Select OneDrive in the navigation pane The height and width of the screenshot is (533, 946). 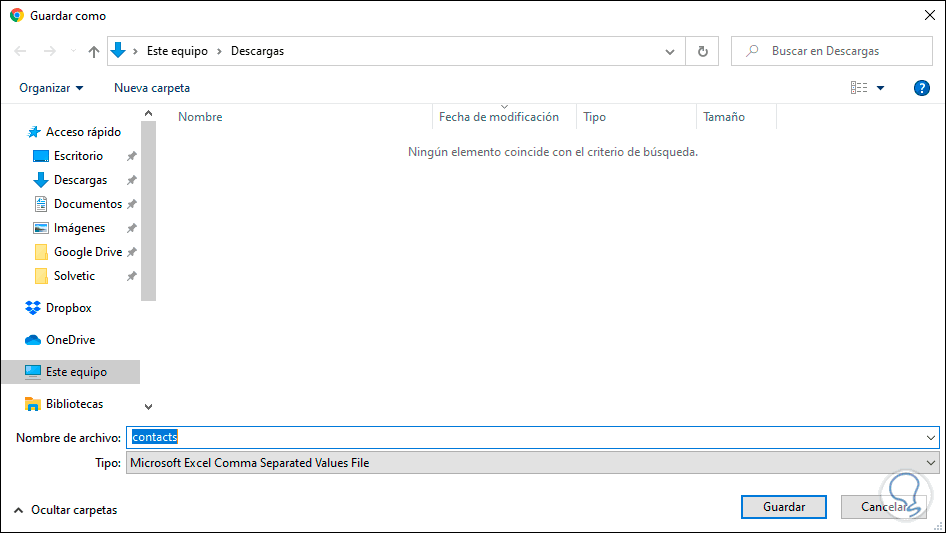coord(71,340)
